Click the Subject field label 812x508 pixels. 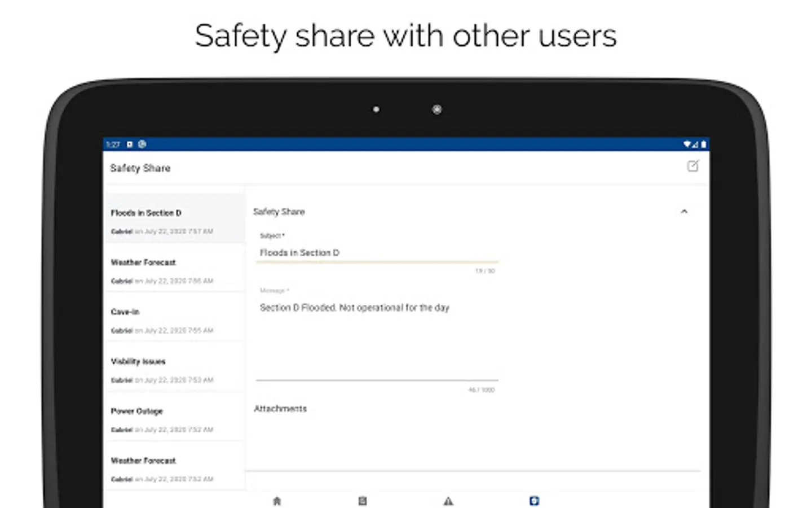[x=272, y=235]
